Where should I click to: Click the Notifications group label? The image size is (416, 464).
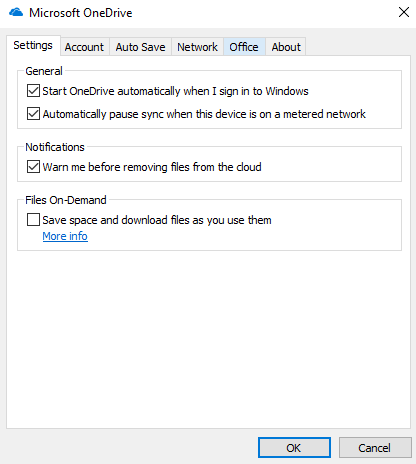[55, 147]
